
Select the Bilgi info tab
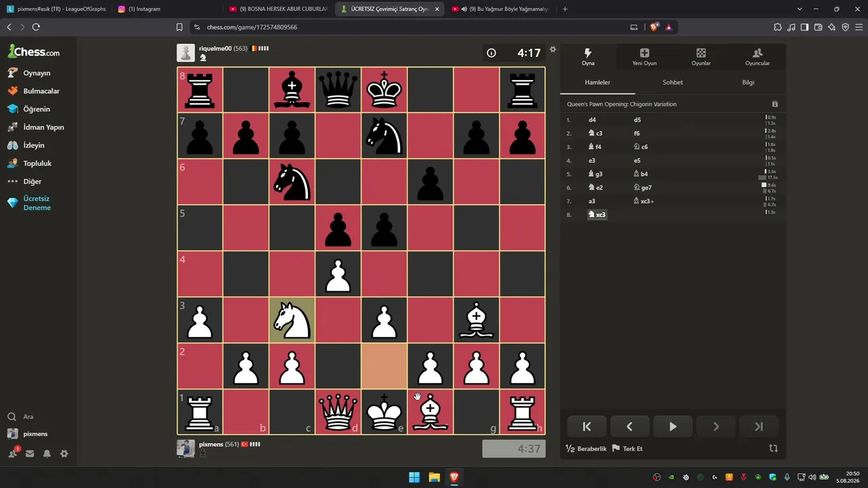tap(748, 82)
